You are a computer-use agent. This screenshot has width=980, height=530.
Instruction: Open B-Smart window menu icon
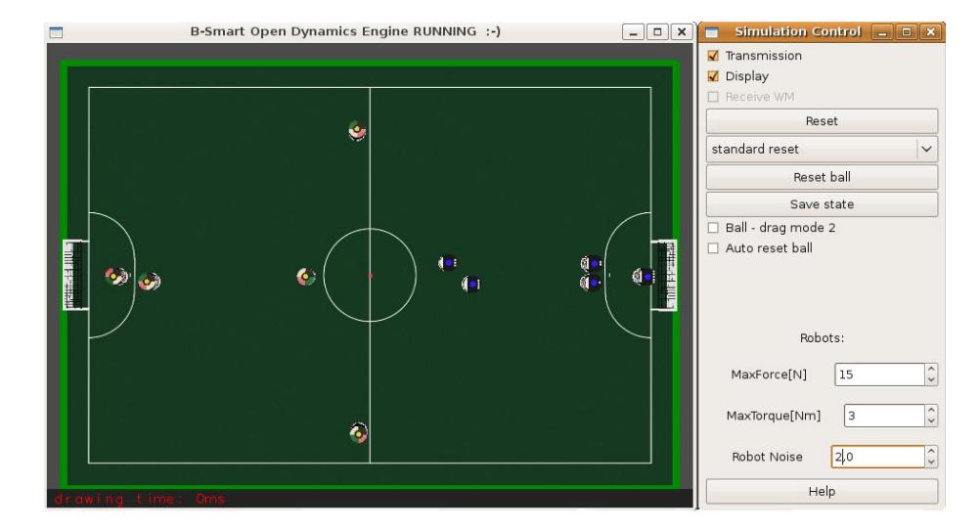(56, 32)
